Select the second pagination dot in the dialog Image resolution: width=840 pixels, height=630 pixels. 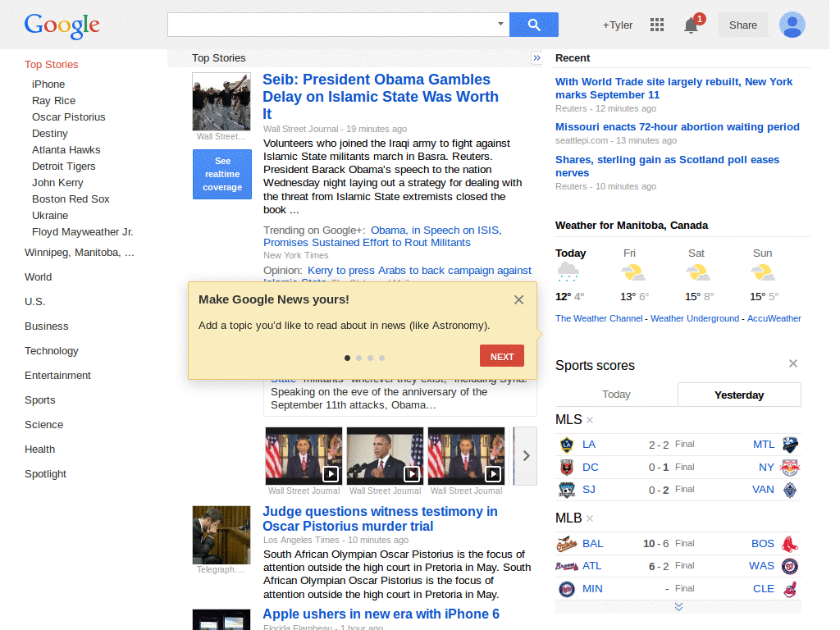(358, 358)
